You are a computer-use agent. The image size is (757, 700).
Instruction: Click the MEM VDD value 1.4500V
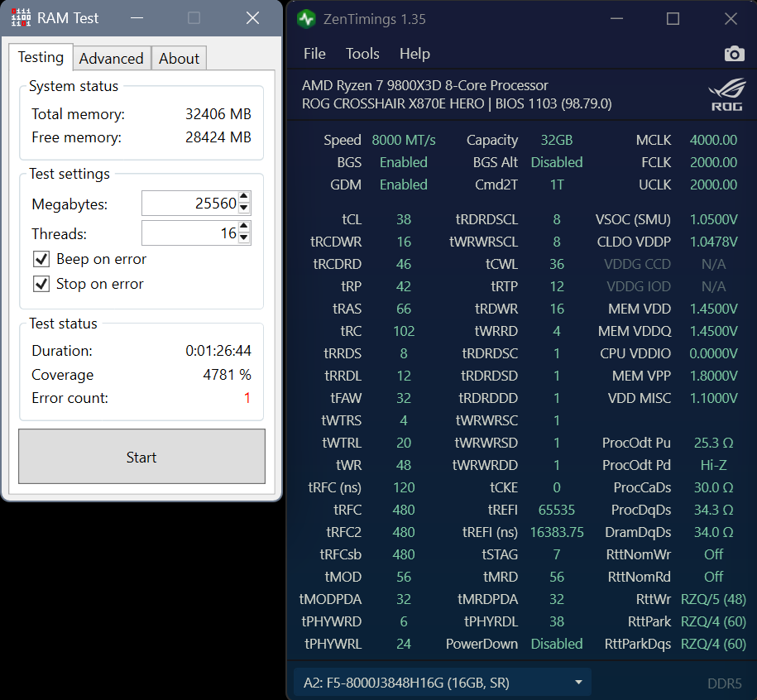point(713,309)
